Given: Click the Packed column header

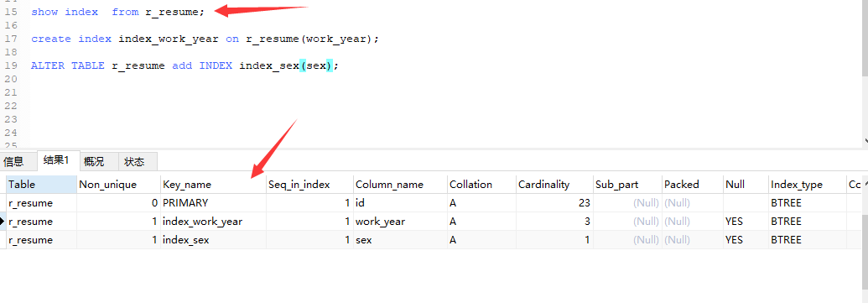Looking at the screenshot, I should pos(693,185).
